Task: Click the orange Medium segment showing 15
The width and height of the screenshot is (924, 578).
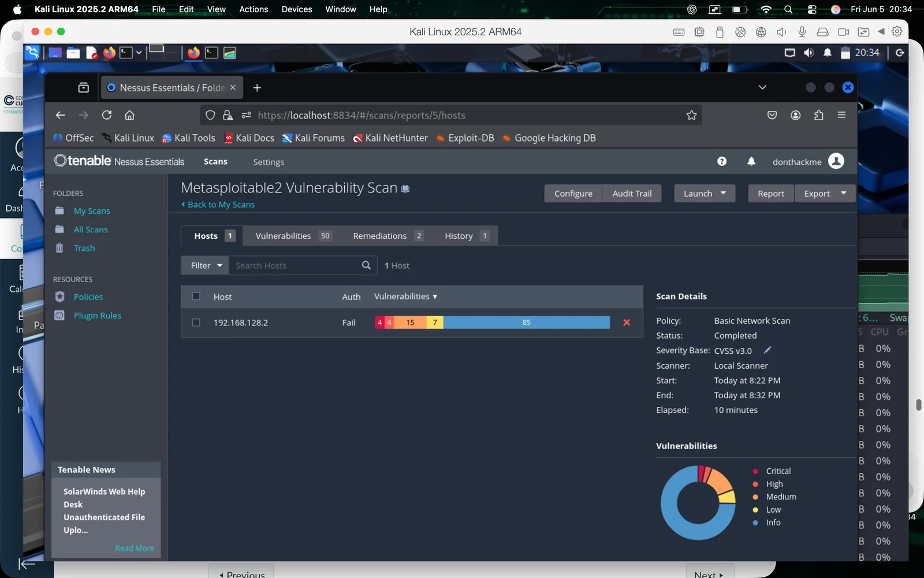Action: tap(410, 323)
